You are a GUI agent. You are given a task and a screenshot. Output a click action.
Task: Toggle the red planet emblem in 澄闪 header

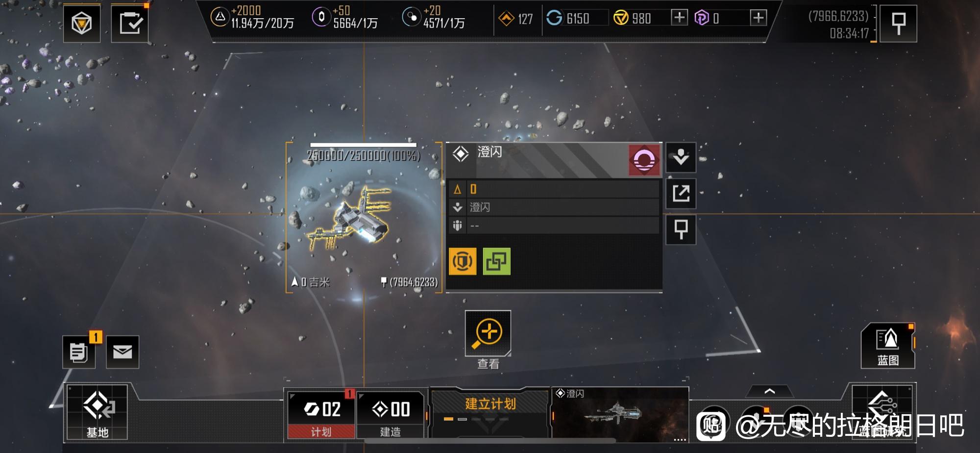click(644, 160)
